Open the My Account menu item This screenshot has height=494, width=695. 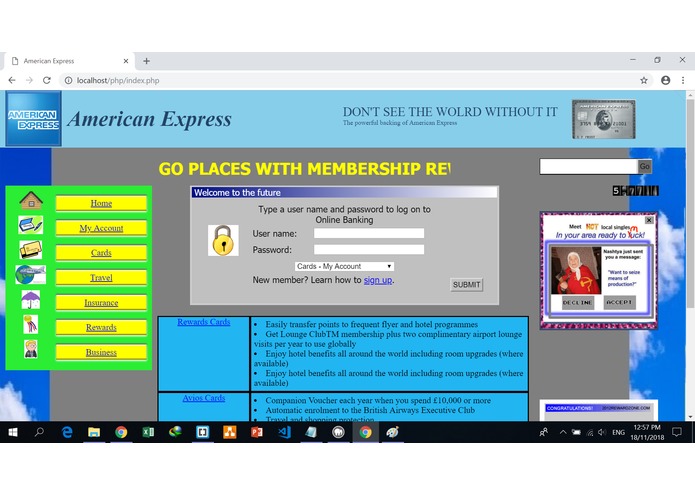(101, 228)
